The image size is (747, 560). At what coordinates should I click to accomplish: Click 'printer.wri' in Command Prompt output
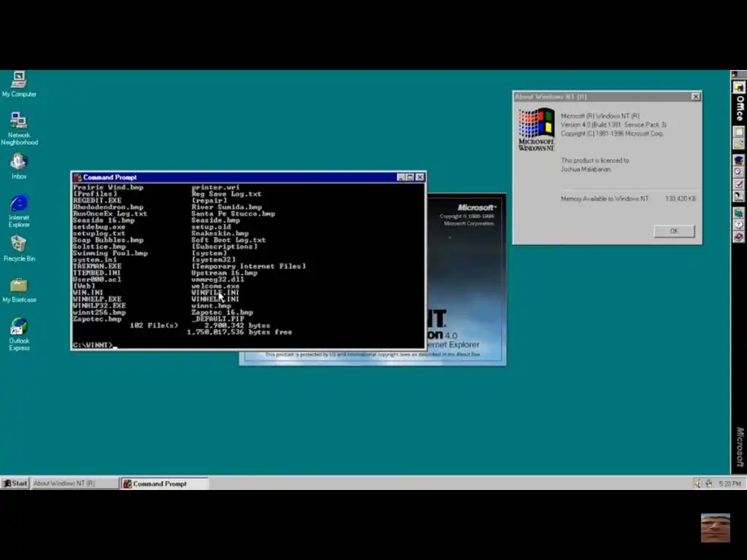click(x=215, y=187)
